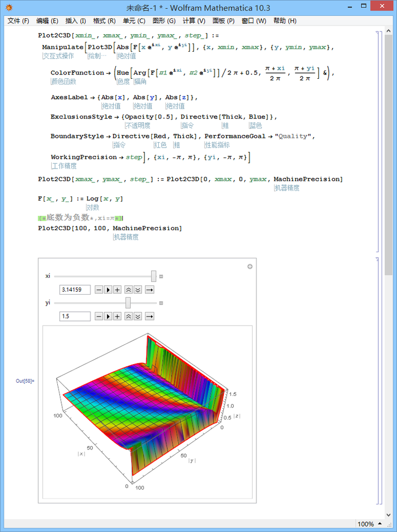Click the WorkingPrecision option text
This screenshot has width=397, height=532.
click(x=84, y=157)
